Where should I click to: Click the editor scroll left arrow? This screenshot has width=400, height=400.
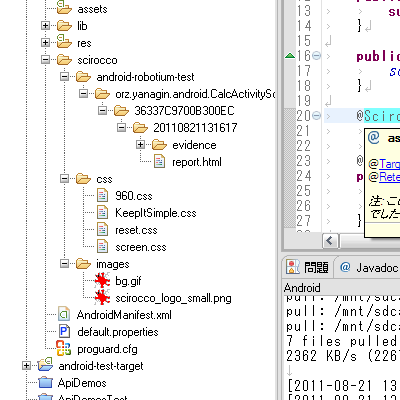coord(330,240)
